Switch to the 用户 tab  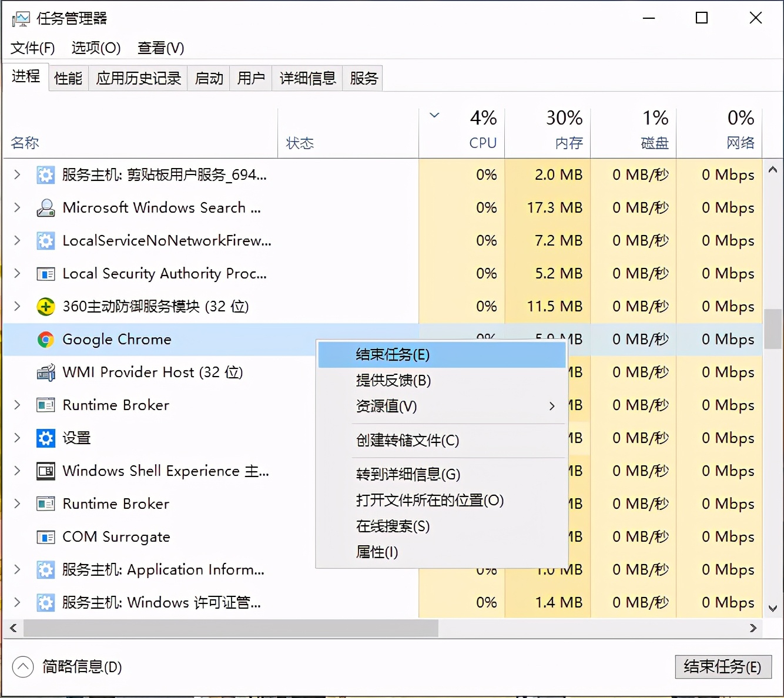(251, 78)
